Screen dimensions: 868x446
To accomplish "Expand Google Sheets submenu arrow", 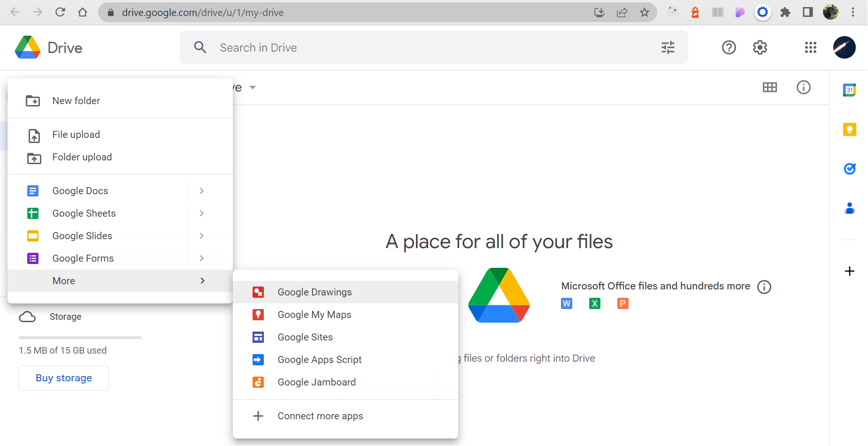I will [x=202, y=213].
